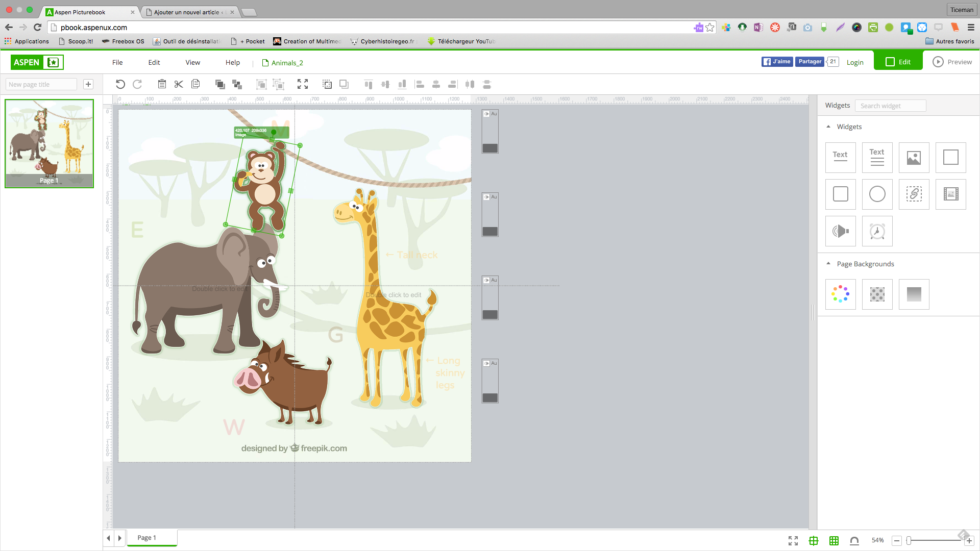The height and width of the screenshot is (551, 980).
Task: Click the send to back icon
Action: click(x=237, y=84)
